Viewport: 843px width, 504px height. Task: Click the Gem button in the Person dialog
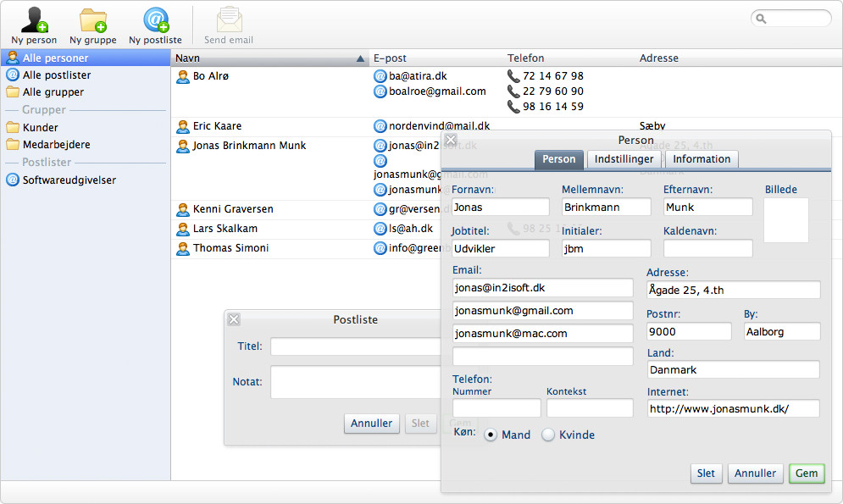point(806,474)
